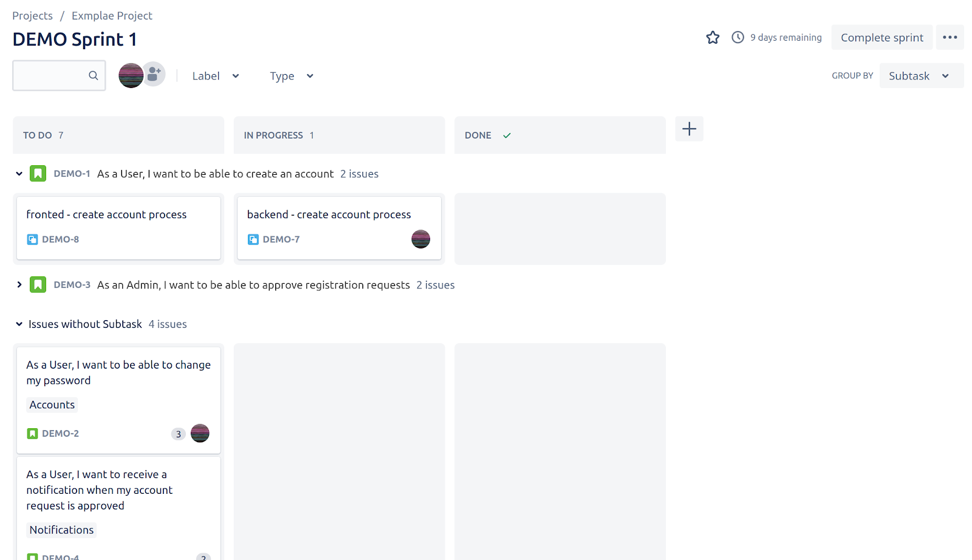Click the DEMO-1 story icon
Screen dimensions: 972x560
point(38,174)
